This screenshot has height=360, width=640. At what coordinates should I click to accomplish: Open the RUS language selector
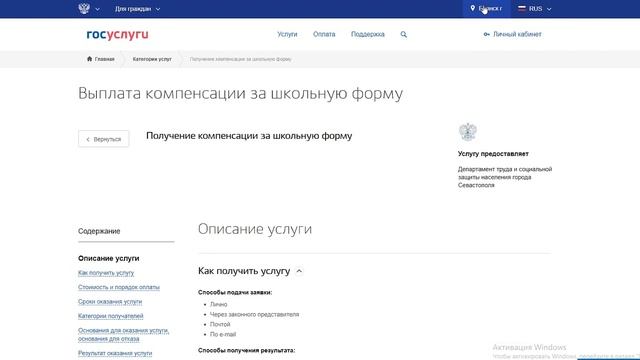coord(535,9)
